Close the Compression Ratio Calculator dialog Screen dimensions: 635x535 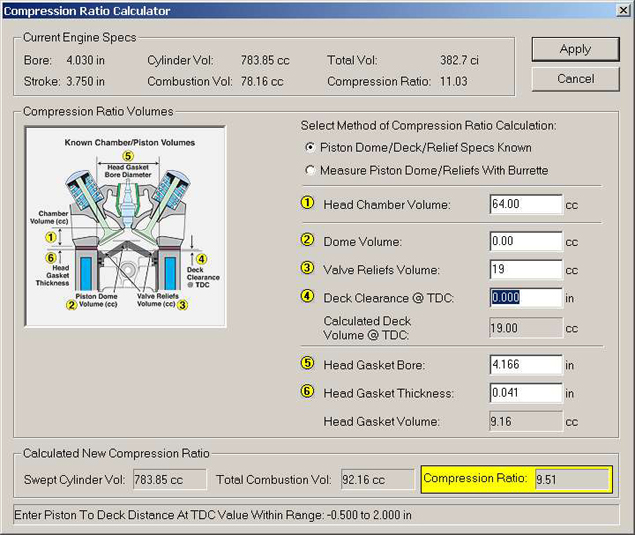coord(620,11)
